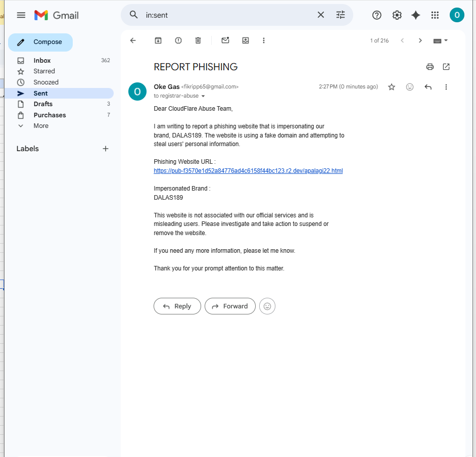The image size is (476, 457).
Task: Open the main menu hamburger icon
Action: pos(21,15)
